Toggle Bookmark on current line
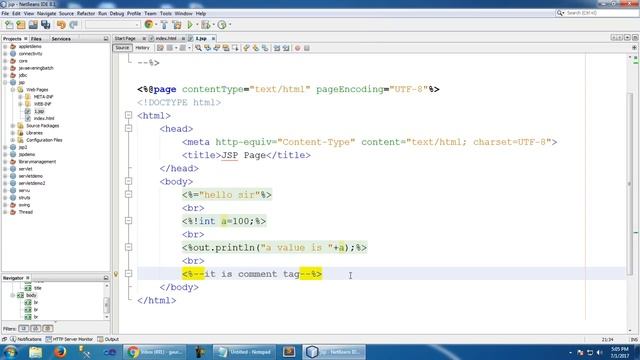The width and height of the screenshot is (640, 360). click(x=265, y=48)
